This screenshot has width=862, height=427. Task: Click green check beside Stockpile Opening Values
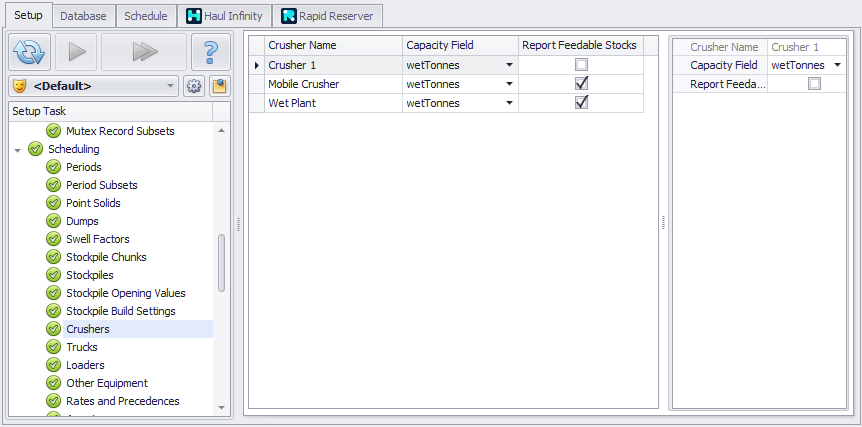(53, 293)
